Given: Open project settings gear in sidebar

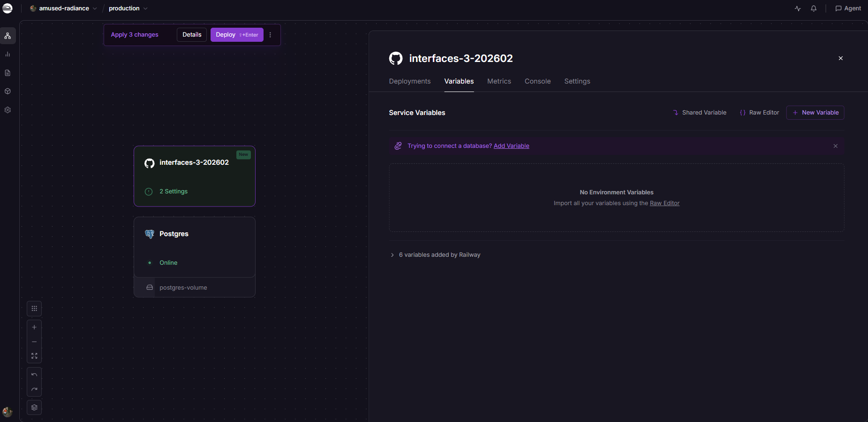Looking at the screenshot, I should 8,110.
